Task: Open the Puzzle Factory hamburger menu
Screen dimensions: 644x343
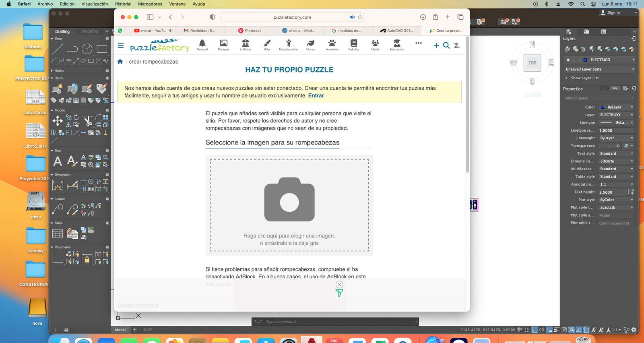Action: (120, 45)
